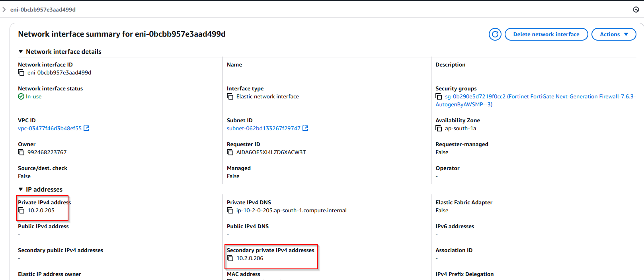This screenshot has height=280, width=644.
Task: Click the Requester-managed label
Action: pyautogui.click(x=462, y=144)
